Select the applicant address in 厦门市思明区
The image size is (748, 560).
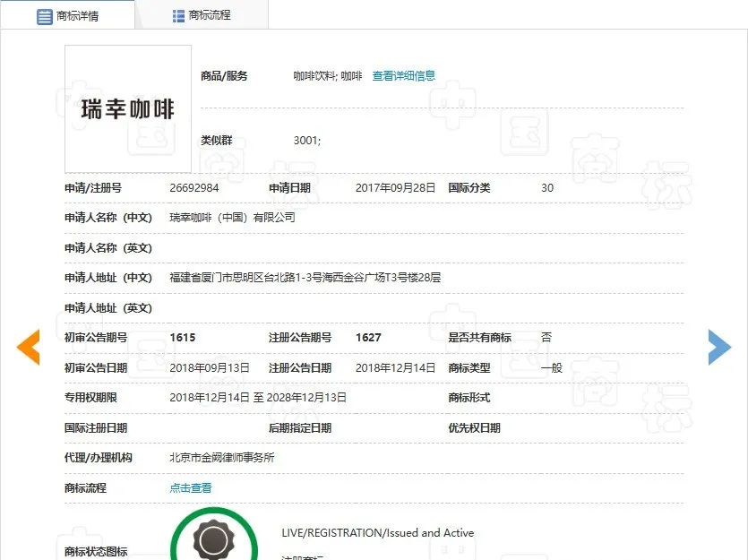(305, 278)
